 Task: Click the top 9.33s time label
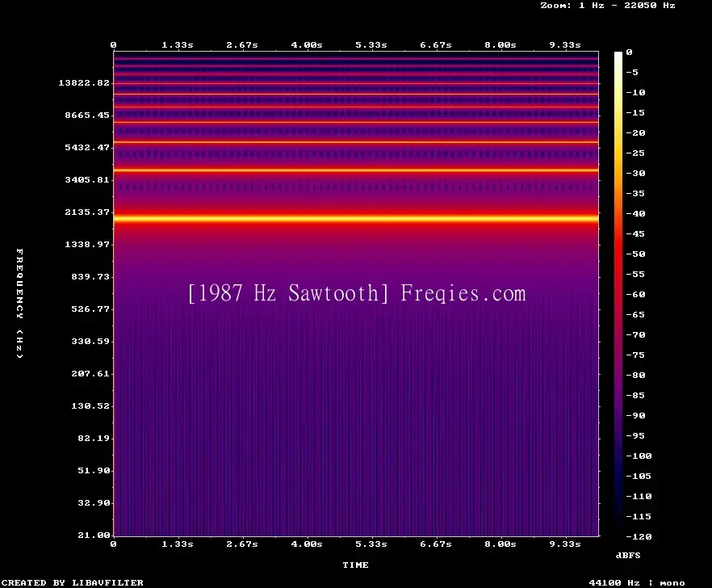pos(565,44)
